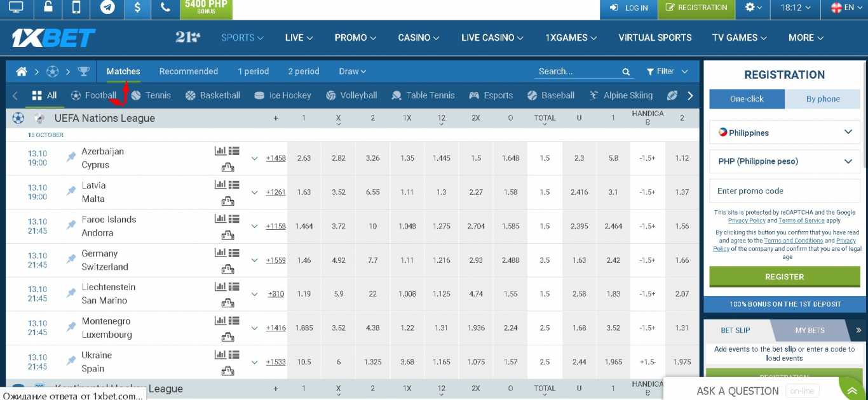Viewport: 868px width, 400px height.
Task: Click 100% bonus on 1st deposit banner
Action: 785,304
